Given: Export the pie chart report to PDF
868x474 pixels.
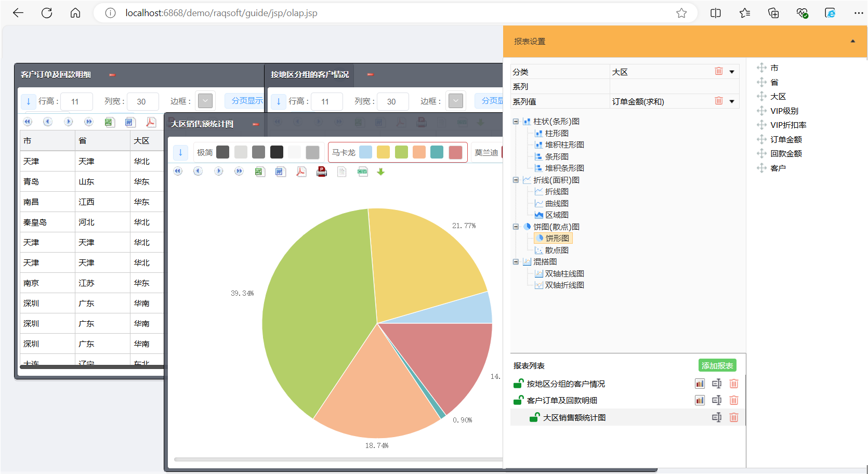Looking at the screenshot, I should pos(301,172).
